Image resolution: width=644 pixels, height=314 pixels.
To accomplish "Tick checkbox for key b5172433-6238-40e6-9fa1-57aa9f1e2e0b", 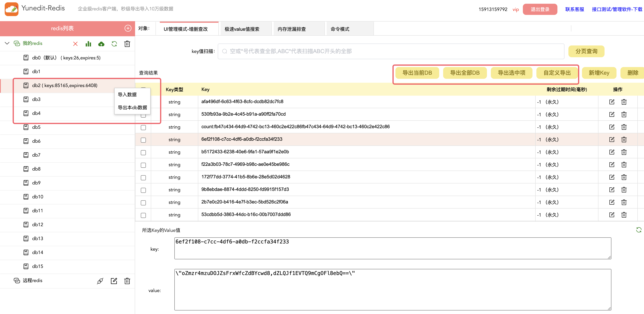I will coord(143,152).
